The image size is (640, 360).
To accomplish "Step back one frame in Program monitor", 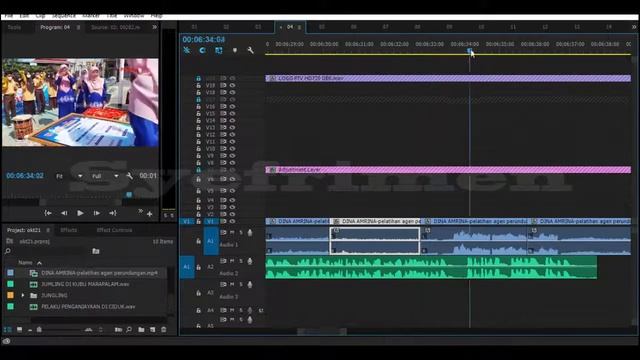I will 64,213.
